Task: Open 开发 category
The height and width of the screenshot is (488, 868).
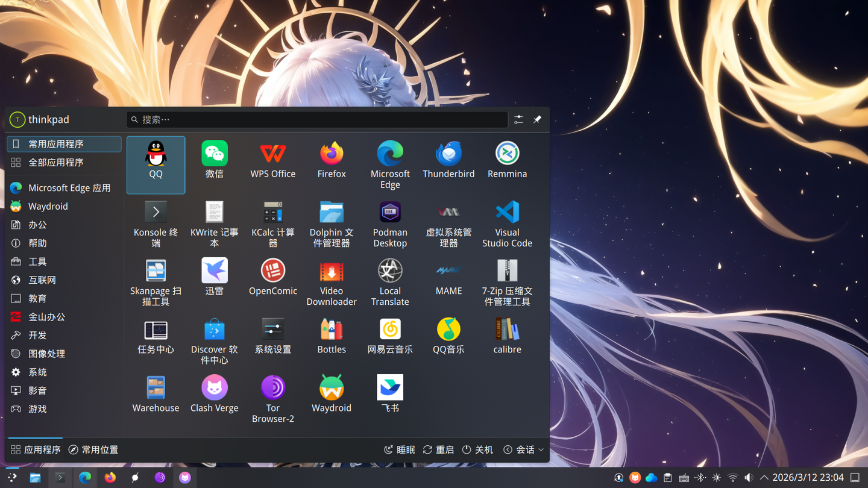Action: coord(64,335)
